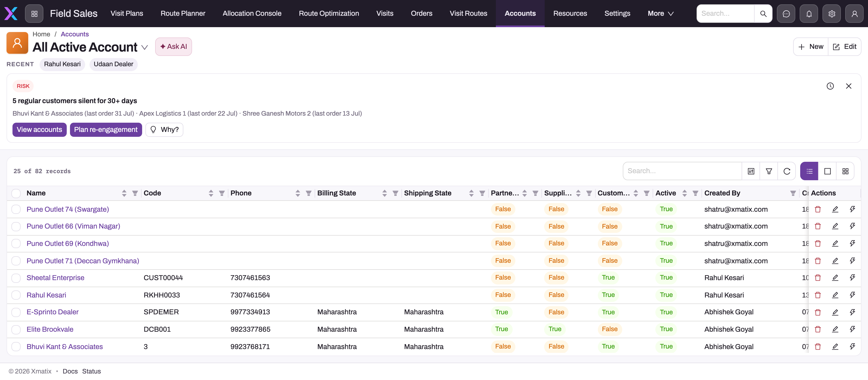Sort by the Phone column
Screen dimensions: 868x380
coord(298,193)
